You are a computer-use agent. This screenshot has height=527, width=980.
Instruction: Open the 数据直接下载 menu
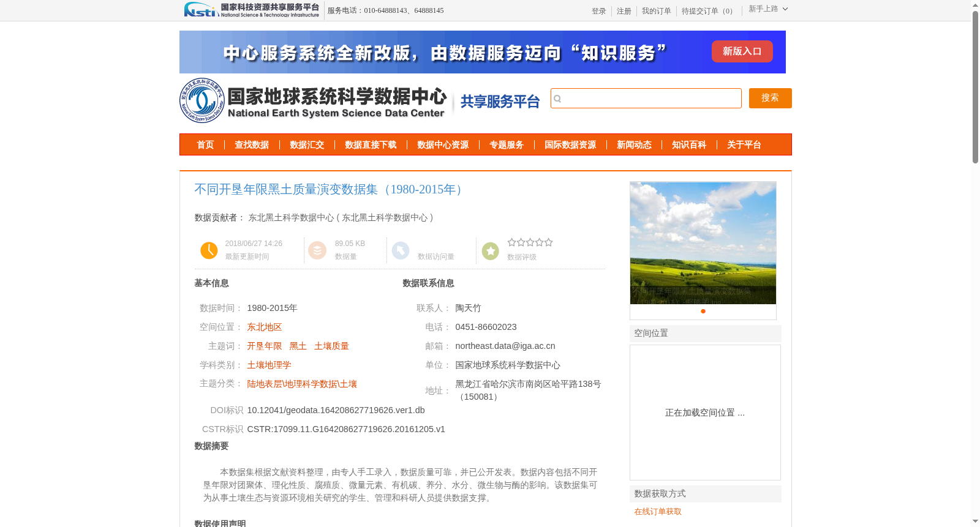(x=371, y=145)
